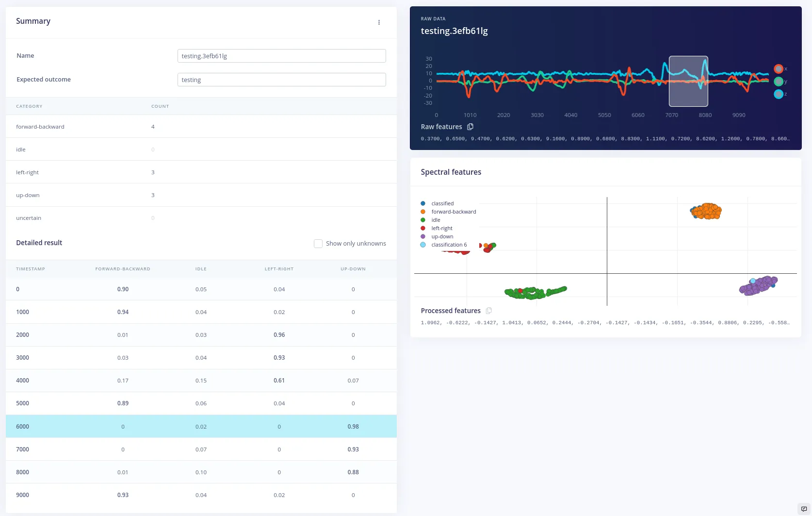Select the timestamp 7000 result row
Viewport: 812px width, 516px height.
pos(201,449)
